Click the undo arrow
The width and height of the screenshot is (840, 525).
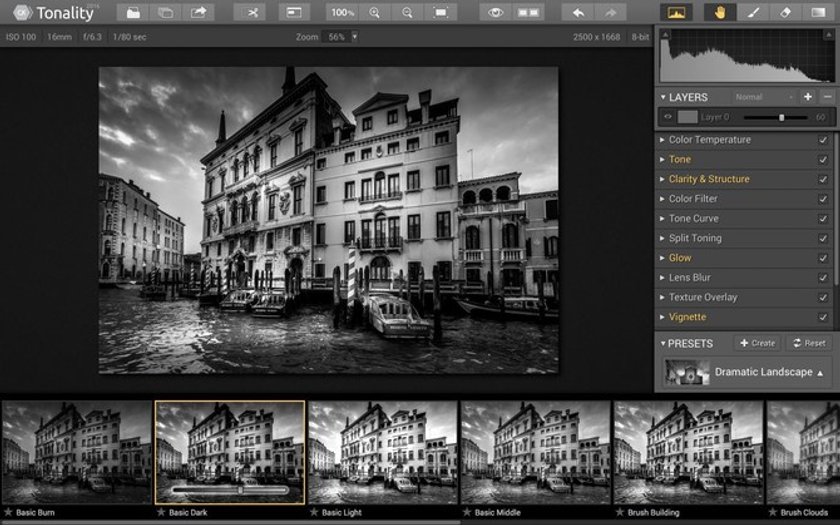(x=578, y=12)
